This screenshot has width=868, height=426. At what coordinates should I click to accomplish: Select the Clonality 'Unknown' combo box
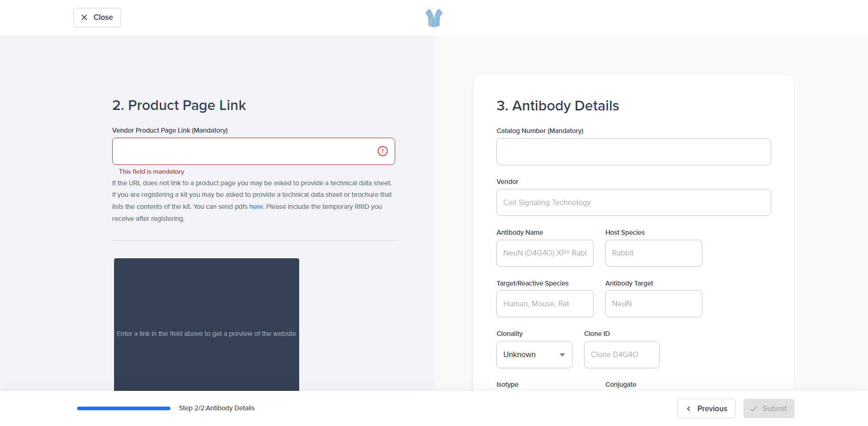pyautogui.click(x=526, y=355)
